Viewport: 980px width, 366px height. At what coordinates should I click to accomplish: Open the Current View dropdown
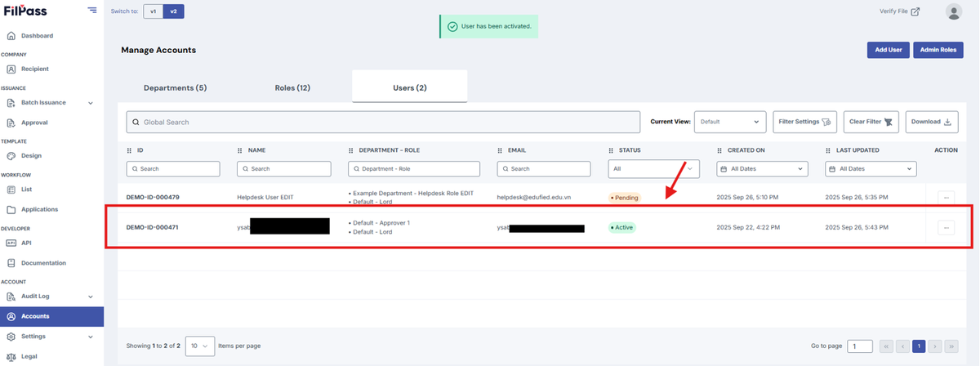click(730, 122)
